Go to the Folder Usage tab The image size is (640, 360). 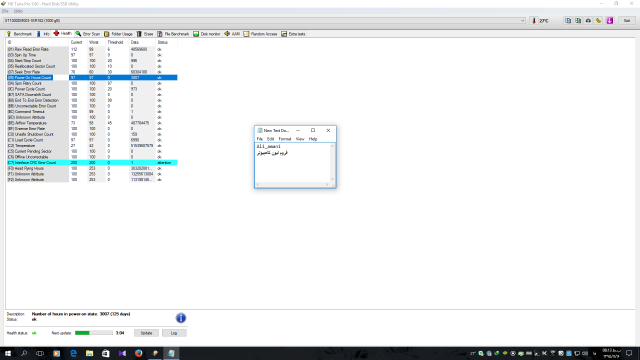(x=118, y=34)
